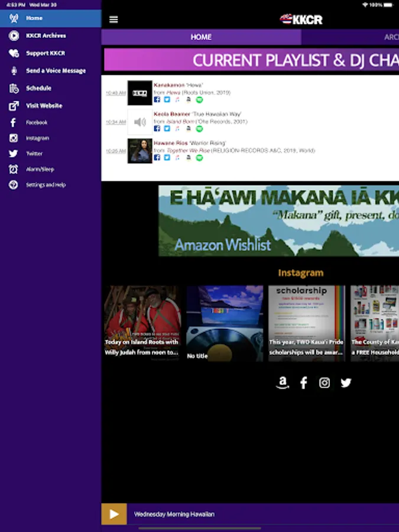This screenshot has width=399, height=532.
Task: Open Facebook icon in footer social row
Action: point(303,383)
